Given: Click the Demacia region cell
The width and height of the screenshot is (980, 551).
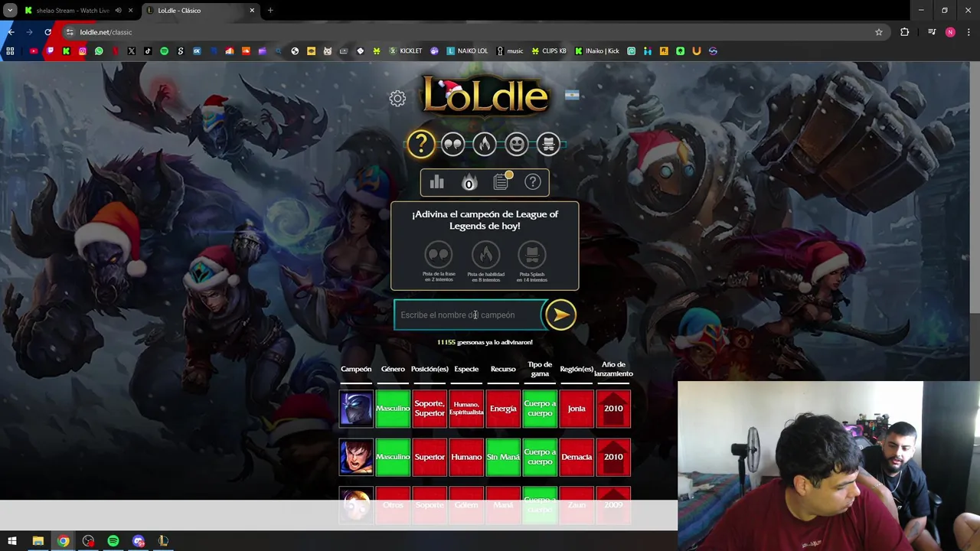Looking at the screenshot, I should [x=577, y=457].
